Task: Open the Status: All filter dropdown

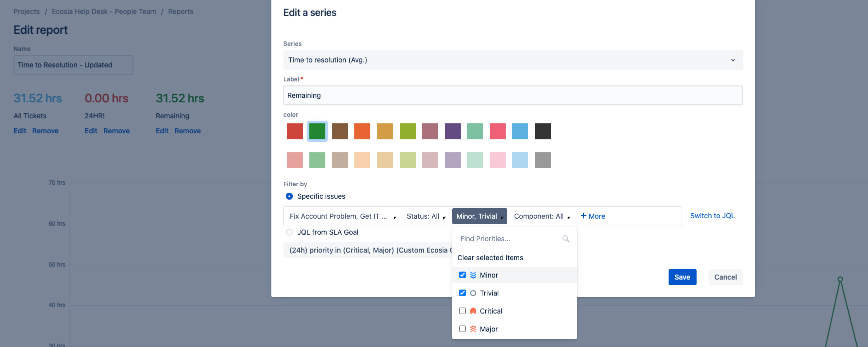Action: tap(426, 216)
